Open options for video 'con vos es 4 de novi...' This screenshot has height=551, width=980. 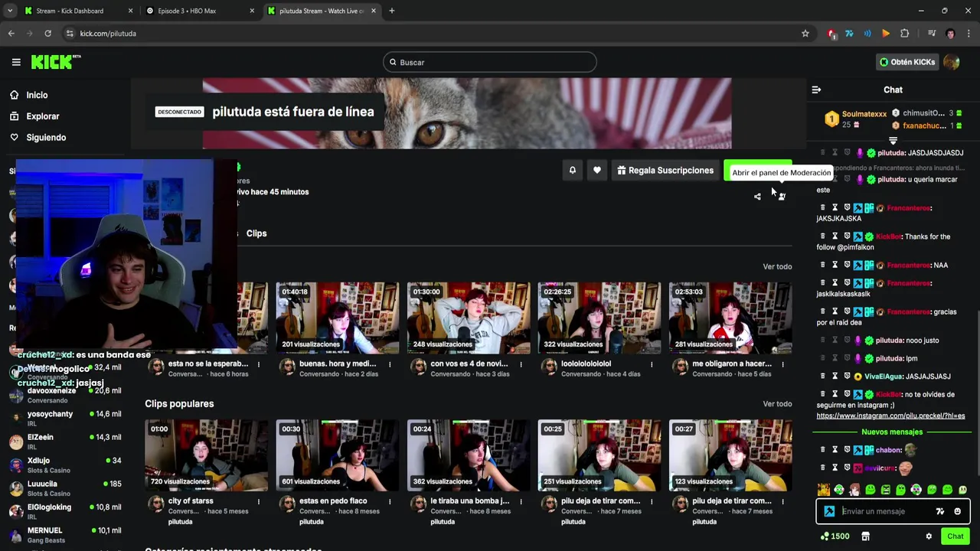click(x=521, y=364)
